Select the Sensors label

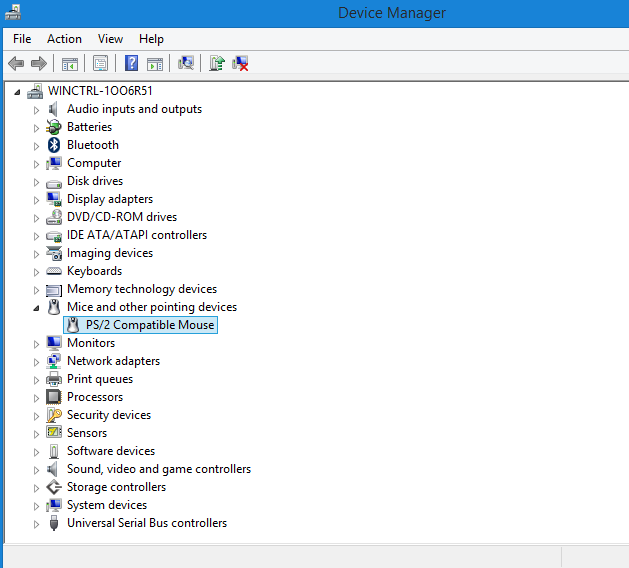[x=87, y=433]
